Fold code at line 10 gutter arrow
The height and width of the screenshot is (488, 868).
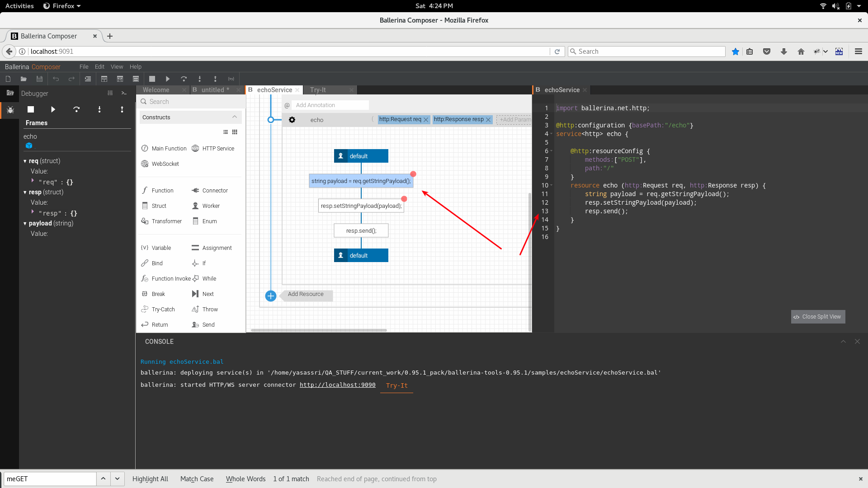pos(552,185)
